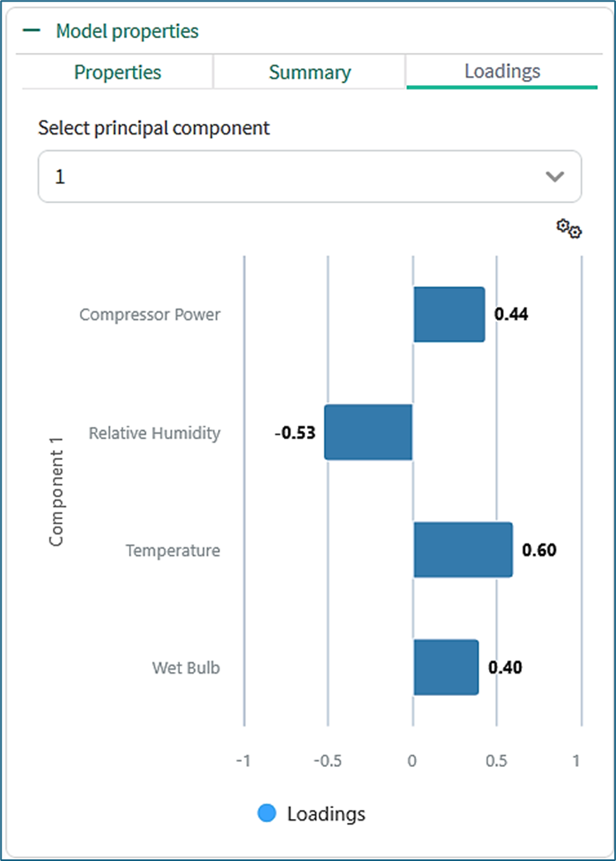Click the Select principal component label
The image size is (616, 861).
click(x=154, y=128)
